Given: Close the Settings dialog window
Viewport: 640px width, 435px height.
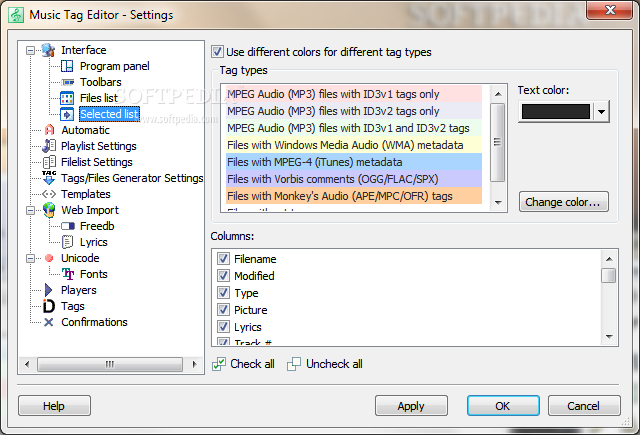Looking at the screenshot, I should 610,10.
